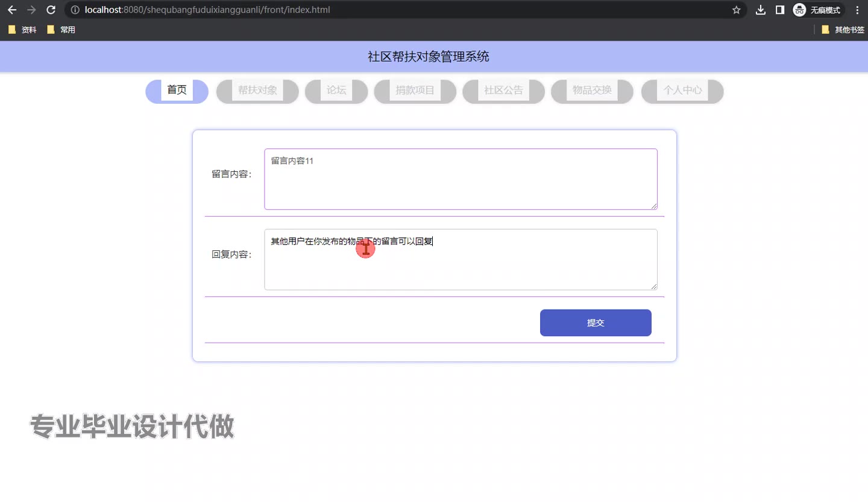This screenshot has height=502, width=868.
Task: Reload the current page
Action: click(x=51, y=10)
